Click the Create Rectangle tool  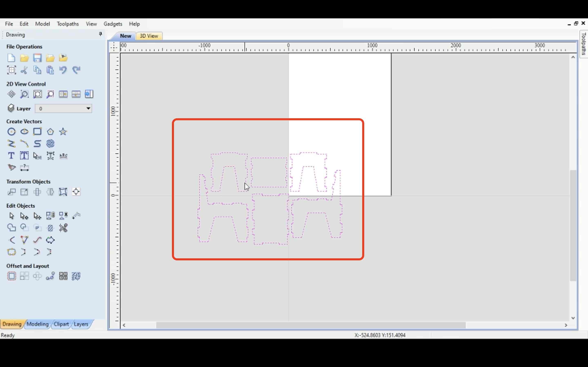pos(37,131)
